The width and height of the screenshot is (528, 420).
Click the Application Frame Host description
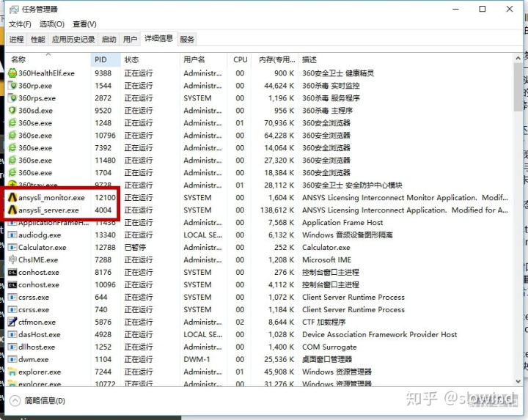(x=342, y=222)
